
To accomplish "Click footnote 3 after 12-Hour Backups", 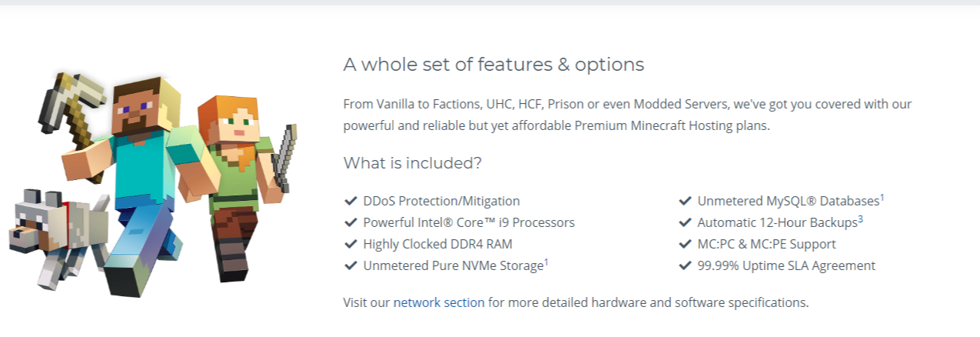I will pos(860,219).
